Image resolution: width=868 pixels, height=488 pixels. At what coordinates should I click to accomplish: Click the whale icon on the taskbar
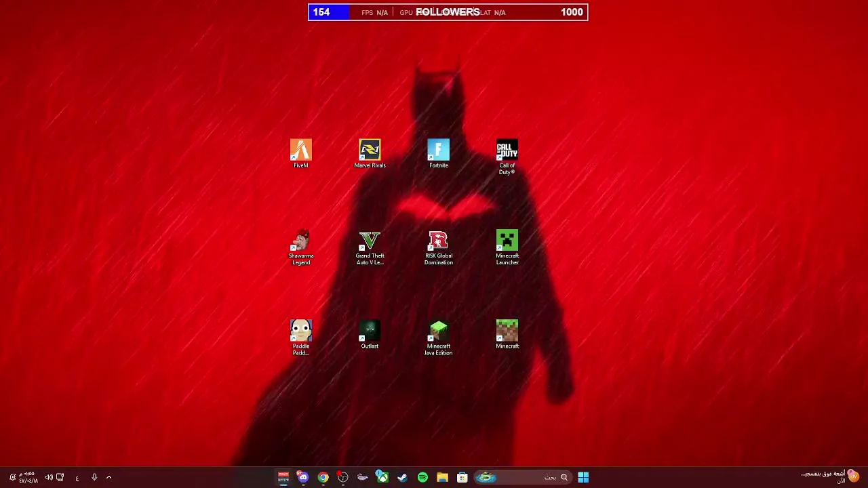[363, 477]
